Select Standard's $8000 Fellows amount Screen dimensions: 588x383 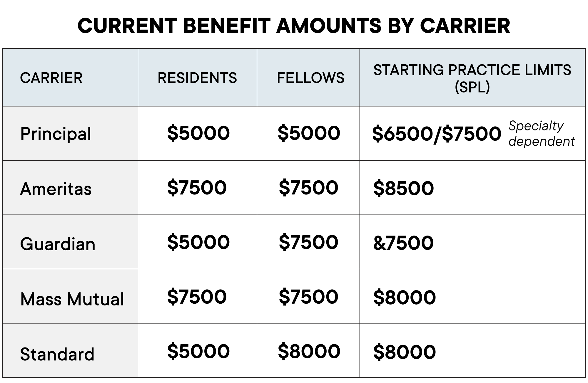(x=309, y=351)
